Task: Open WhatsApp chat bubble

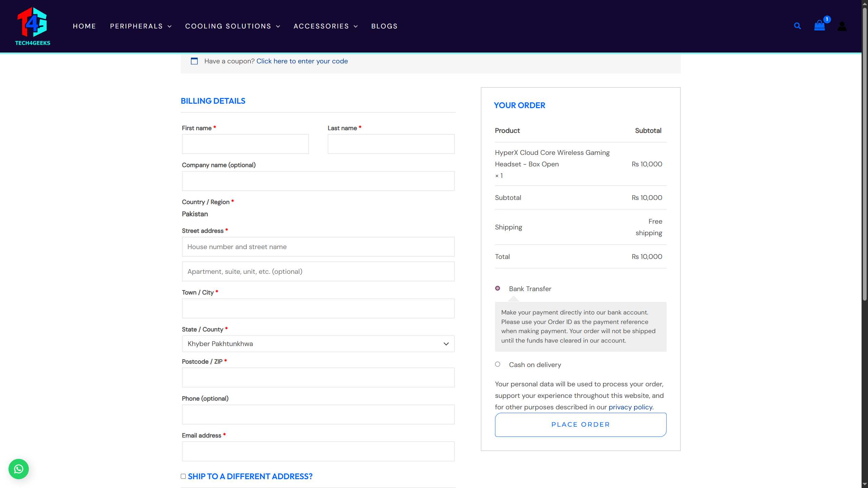Action: 19,469
